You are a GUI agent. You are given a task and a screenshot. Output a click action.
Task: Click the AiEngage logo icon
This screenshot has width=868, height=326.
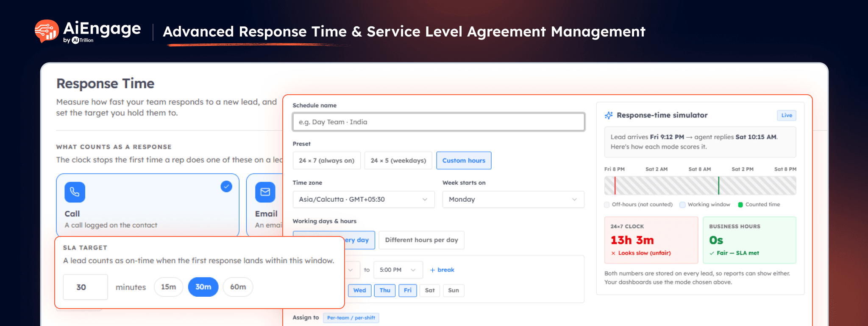(47, 31)
